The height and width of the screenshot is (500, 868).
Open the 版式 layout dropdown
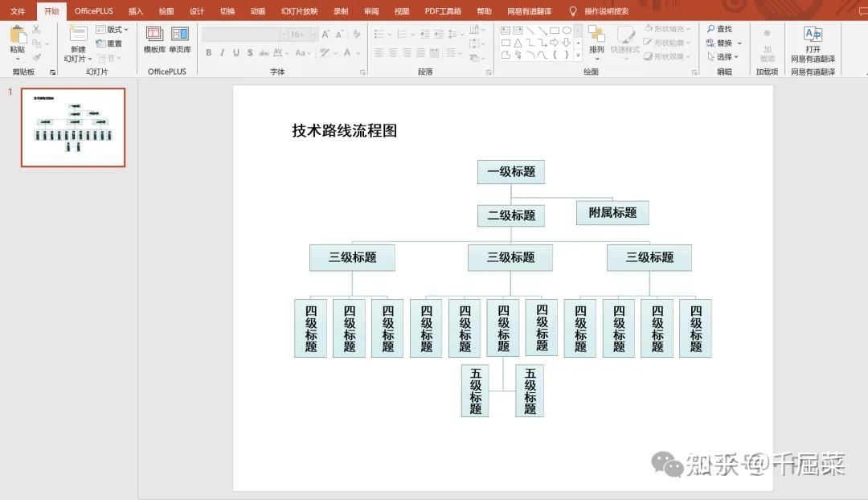pyautogui.click(x=113, y=30)
